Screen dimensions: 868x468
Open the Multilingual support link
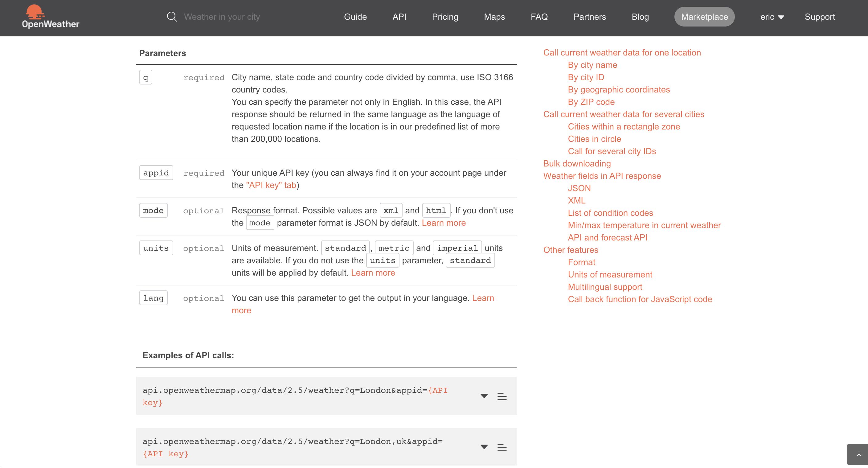(x=605, y=287)
